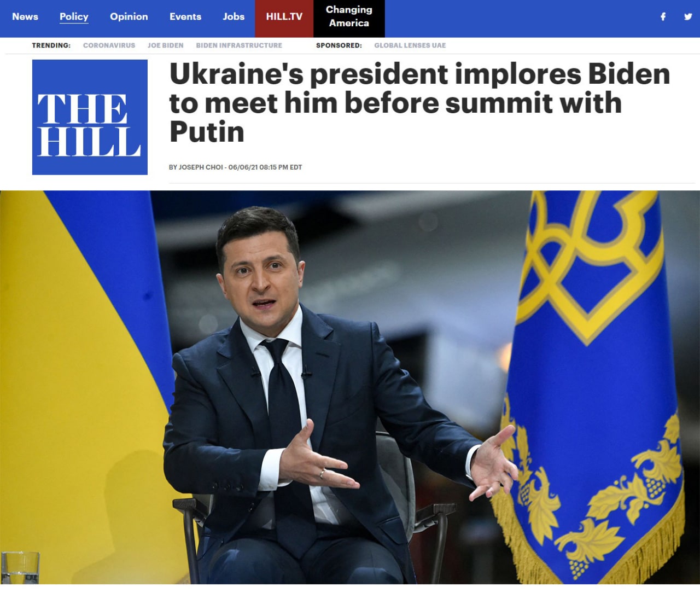Click the article headline about Ukraine's president
Screen dimensions: 700x616
coord(419,103)
